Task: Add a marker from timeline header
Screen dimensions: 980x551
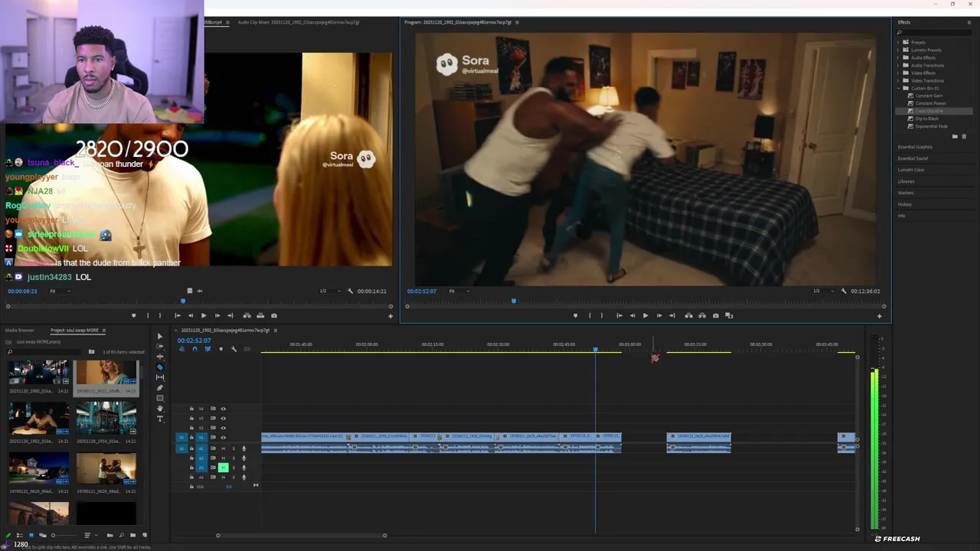Action: [x=220, y=349]
